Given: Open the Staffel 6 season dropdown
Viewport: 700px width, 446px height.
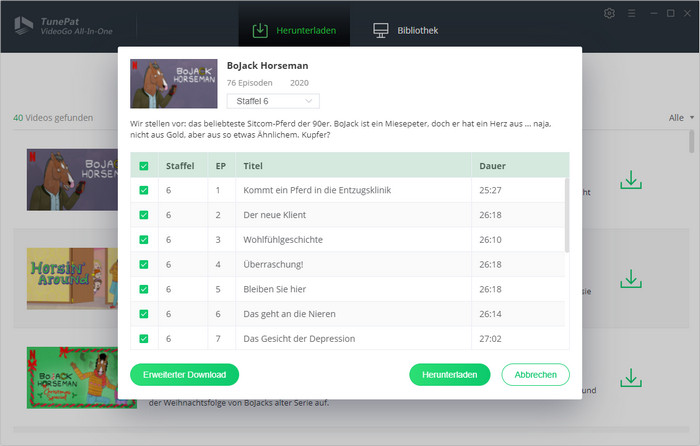Looking at the screenshot, I should point(273,101).
